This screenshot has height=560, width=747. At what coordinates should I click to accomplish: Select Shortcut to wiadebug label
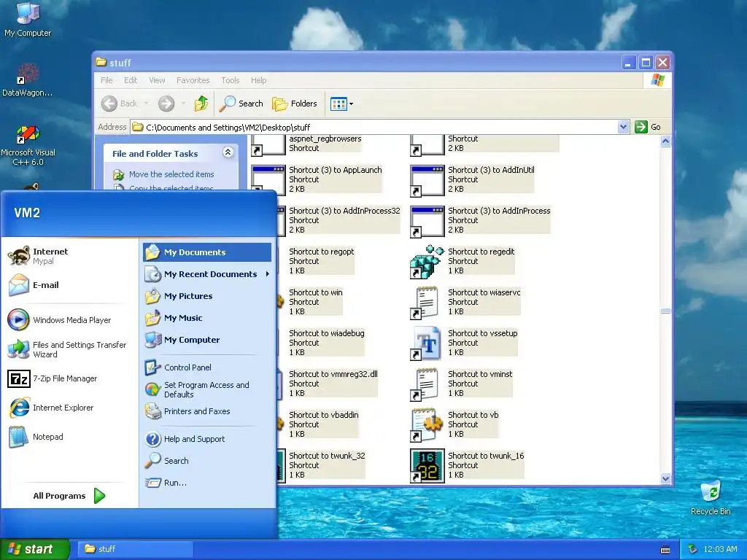coord(327,333)
